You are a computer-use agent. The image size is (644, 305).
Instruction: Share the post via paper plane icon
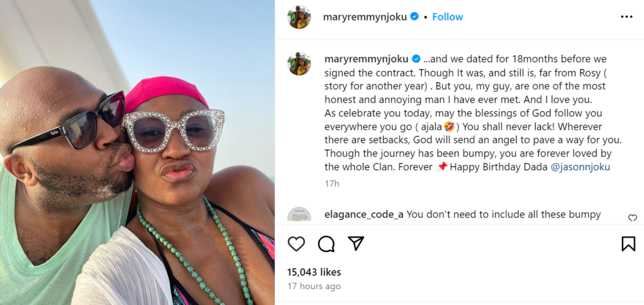[x=356, y=243]
